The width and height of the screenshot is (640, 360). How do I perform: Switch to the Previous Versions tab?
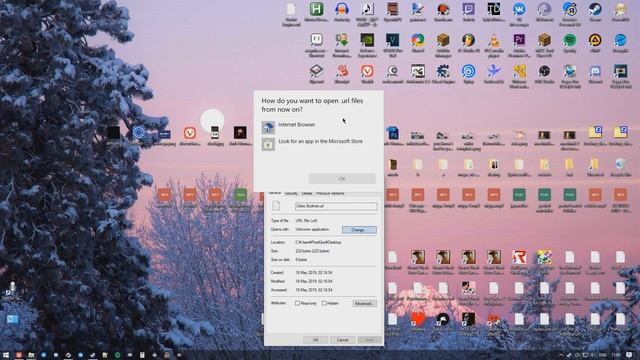330,193
